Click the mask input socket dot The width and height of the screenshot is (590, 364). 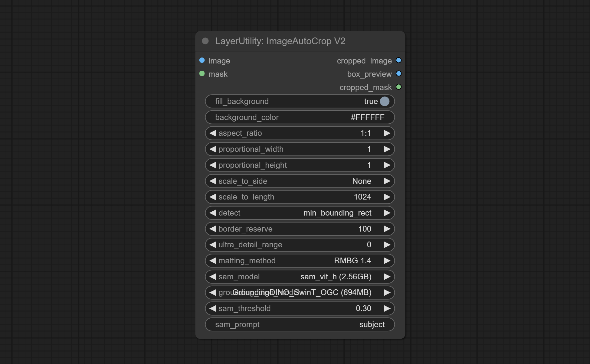coord(202,74)
